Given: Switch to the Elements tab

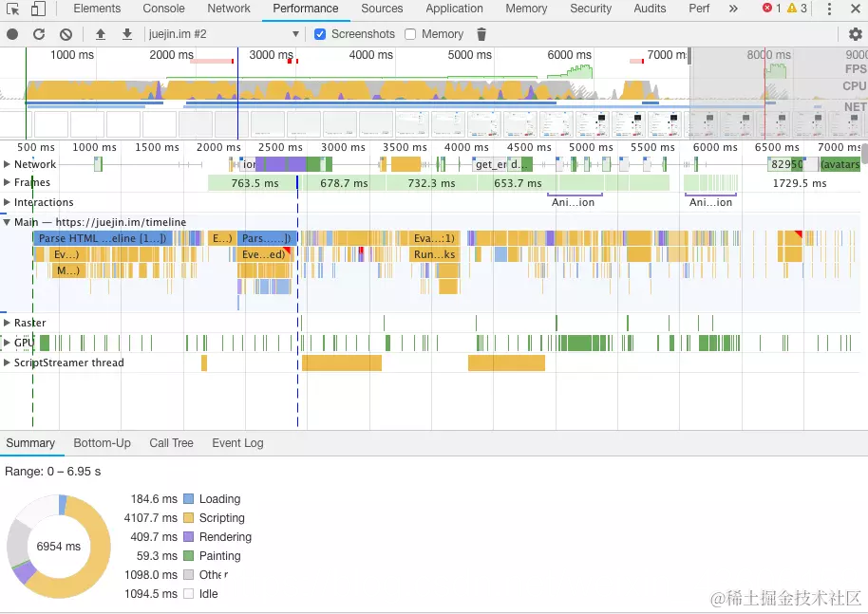Looking at the screenshot, I should (x=97, y=9).
